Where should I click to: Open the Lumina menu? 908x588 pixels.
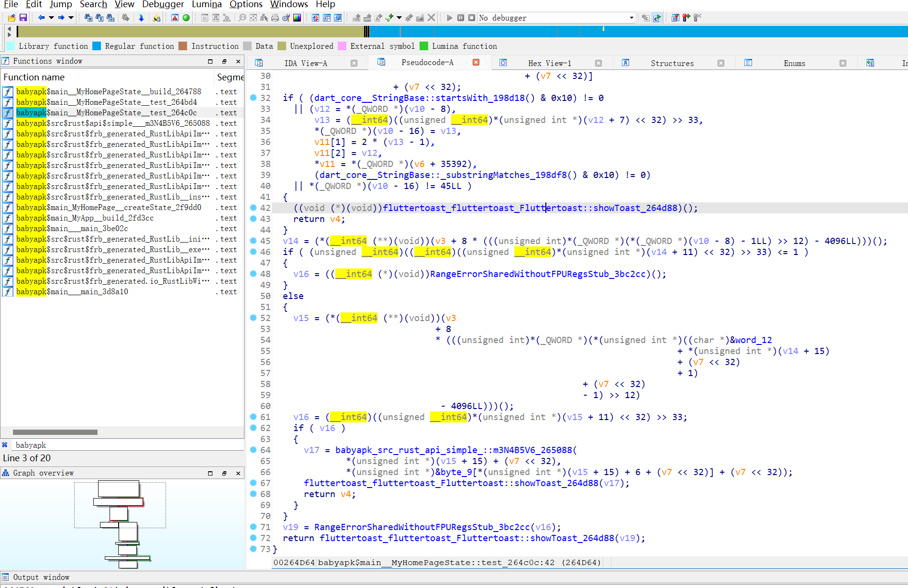click(x=206, y=4)
